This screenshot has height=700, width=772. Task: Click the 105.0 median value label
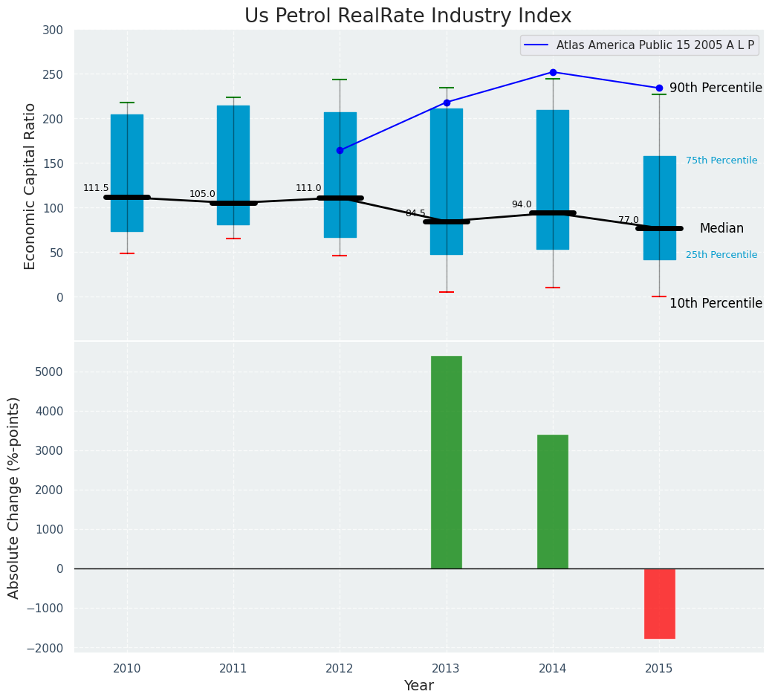pyautogui.click(x=202, y=194)
